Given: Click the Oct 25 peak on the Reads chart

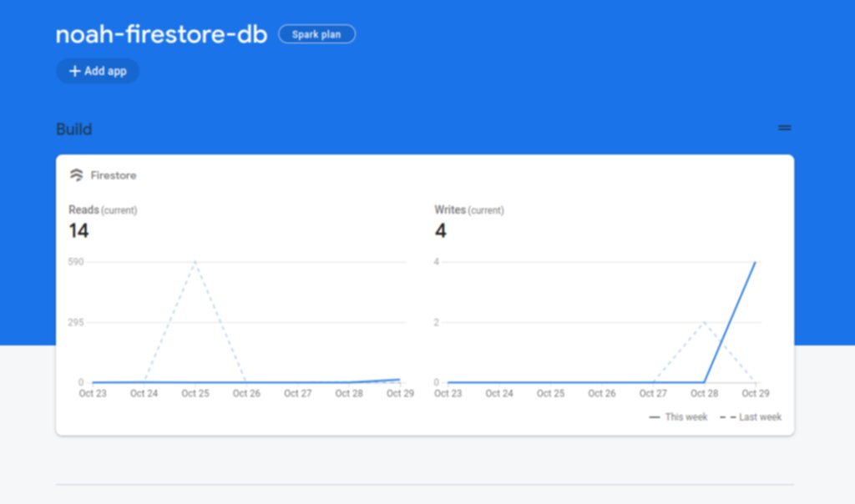Looking at the screenshot, I should click(195, 261).
